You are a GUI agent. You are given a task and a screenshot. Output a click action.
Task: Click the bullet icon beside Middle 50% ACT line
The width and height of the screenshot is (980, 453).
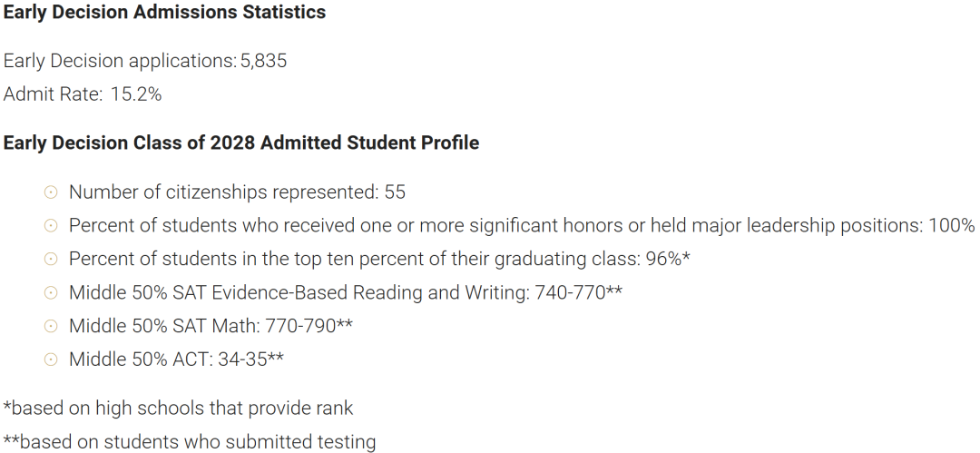click(x=51, y=359)
